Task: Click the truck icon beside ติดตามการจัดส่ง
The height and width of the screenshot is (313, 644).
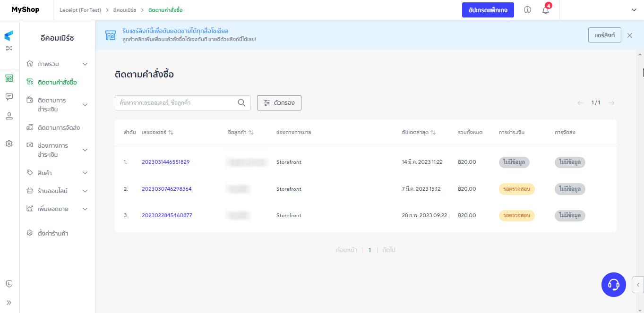Action: point(30,127)
